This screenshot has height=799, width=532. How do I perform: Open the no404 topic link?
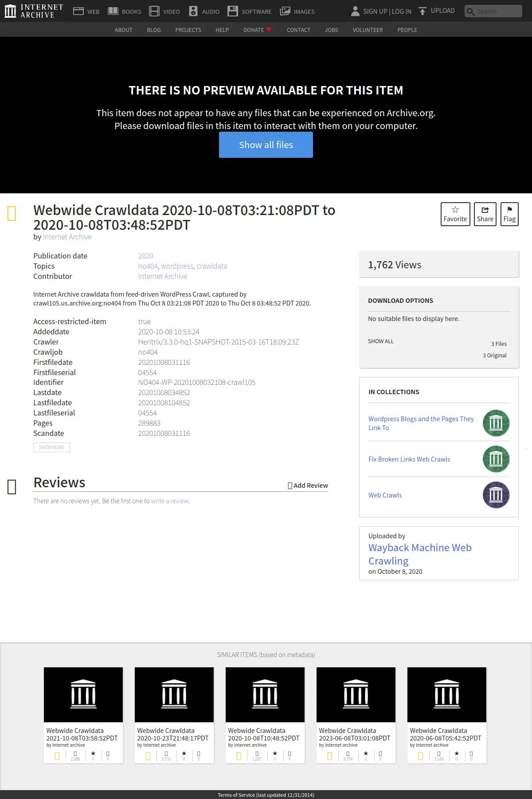(148, 266)
